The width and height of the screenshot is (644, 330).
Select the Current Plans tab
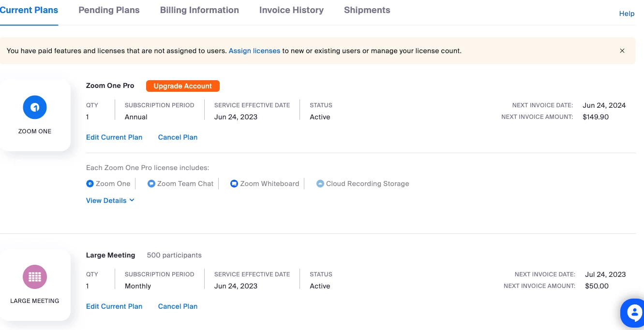click(x=29, y=10)
